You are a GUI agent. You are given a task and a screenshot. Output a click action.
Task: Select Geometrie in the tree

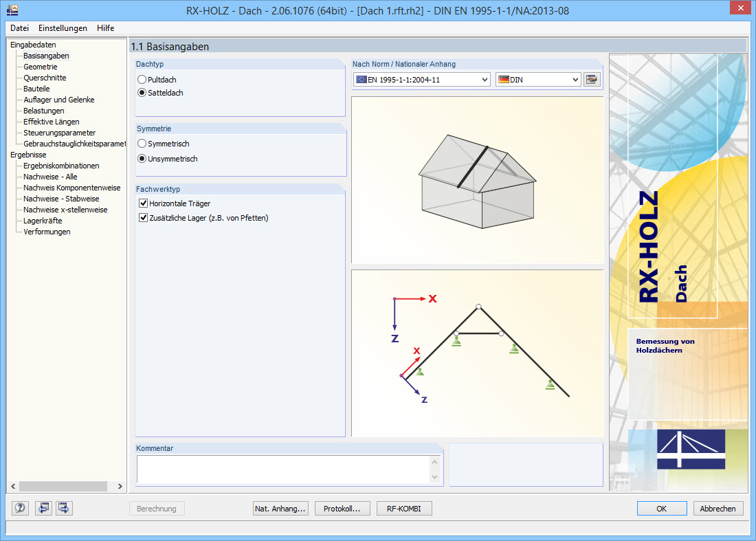(40, 67)
